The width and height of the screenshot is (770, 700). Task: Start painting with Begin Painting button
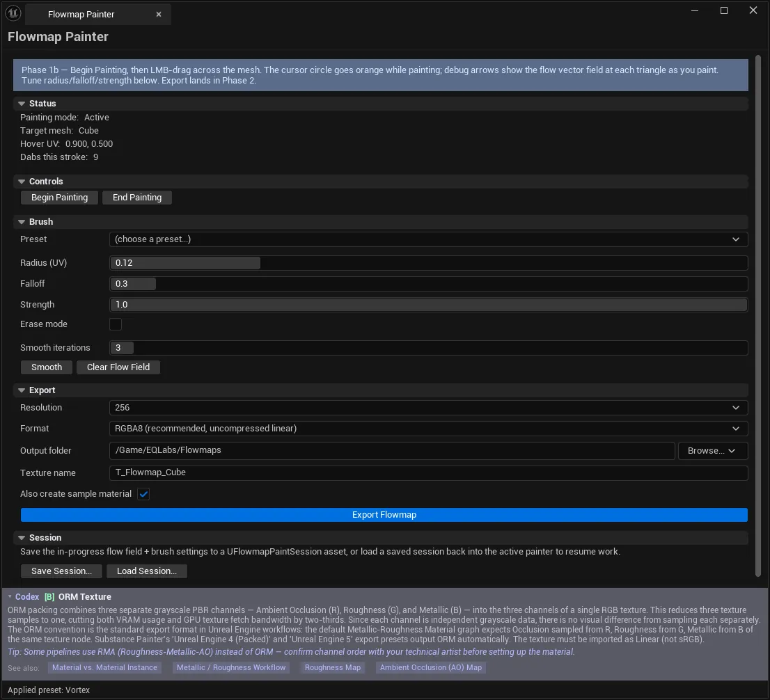[59, 198]
